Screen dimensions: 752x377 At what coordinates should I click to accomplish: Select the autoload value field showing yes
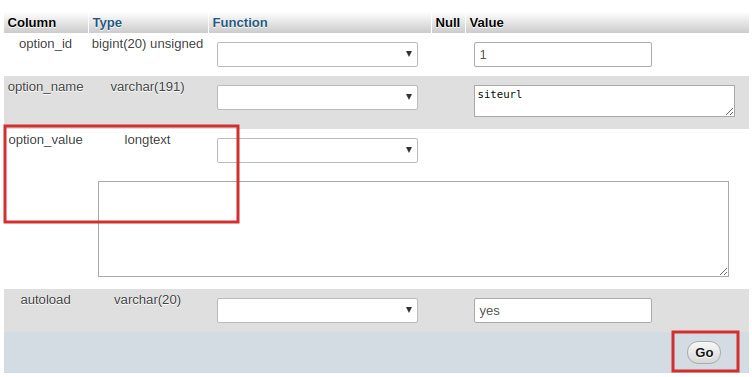point(563,310)
